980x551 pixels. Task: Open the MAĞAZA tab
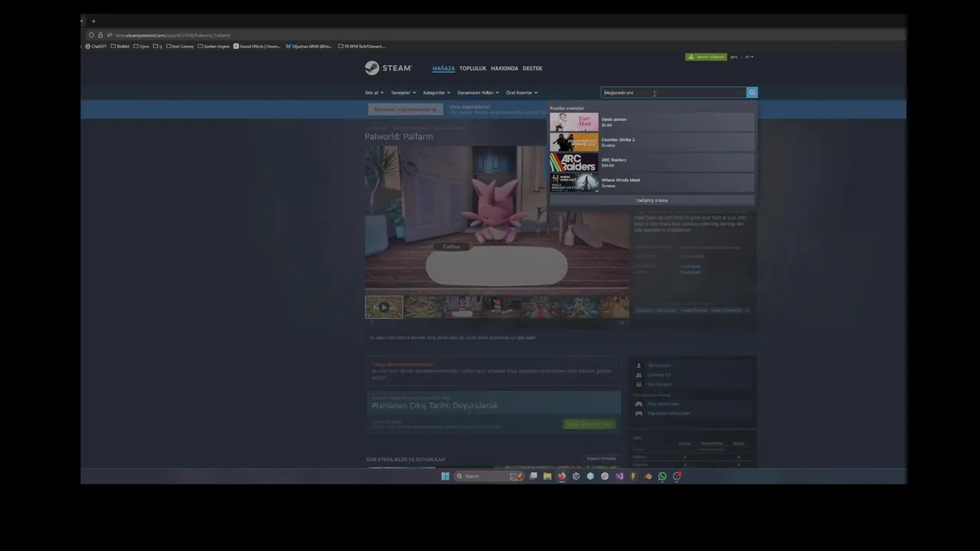(443, 69)
